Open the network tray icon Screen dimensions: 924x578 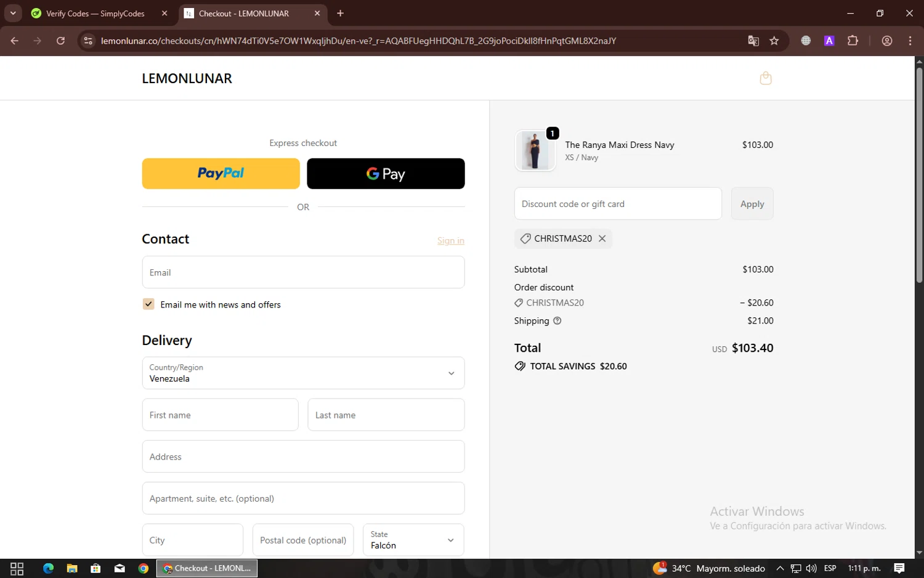click(796, 568)
